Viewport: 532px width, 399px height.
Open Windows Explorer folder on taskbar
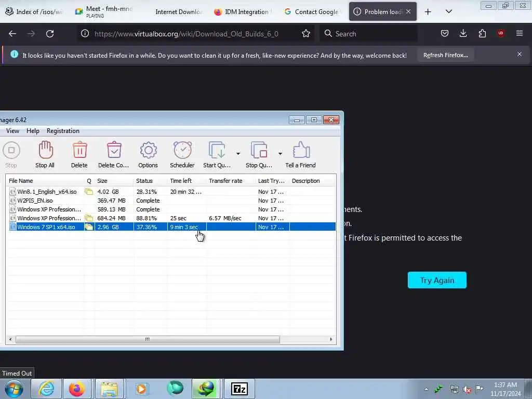pos(109,389)
